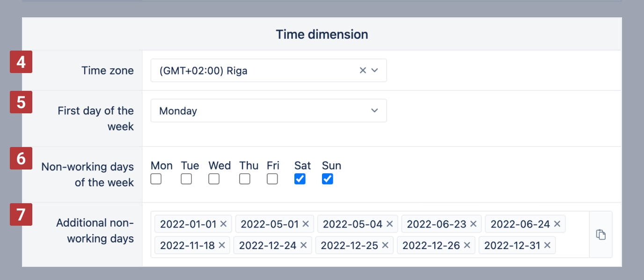The width and height of the screenshot is (644, 280).
Task: Open the Time zone dropdown chevron
Action: tap(374, 70)
